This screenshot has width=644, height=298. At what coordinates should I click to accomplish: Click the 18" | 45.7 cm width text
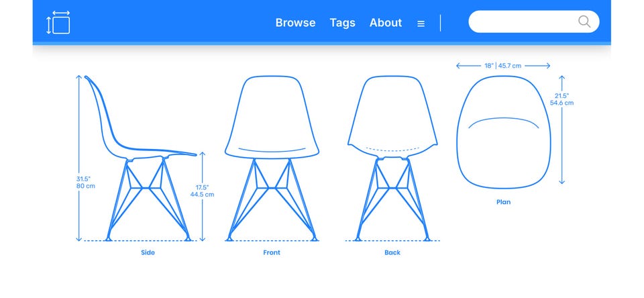coord(502,66)
